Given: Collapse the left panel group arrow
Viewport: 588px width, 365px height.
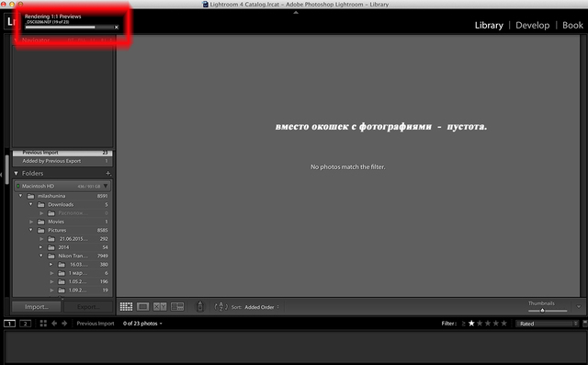Looking at the screenshot, I should (x=2, y=175).
